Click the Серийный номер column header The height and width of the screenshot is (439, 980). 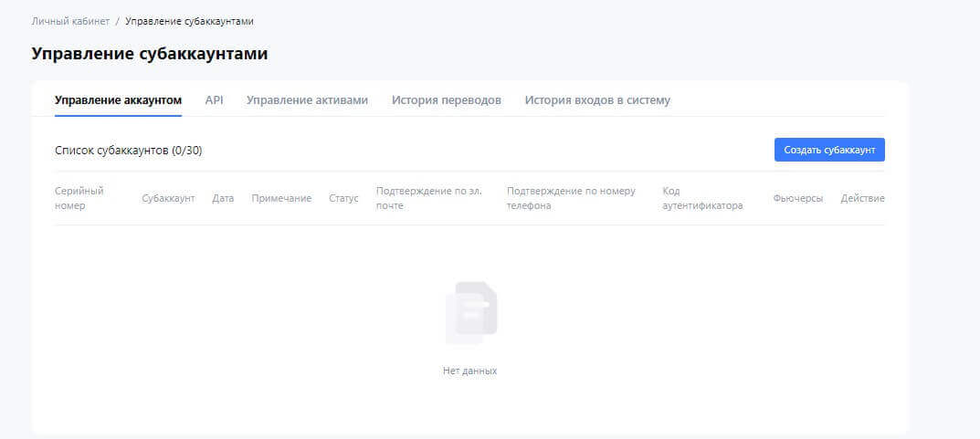[79, 198]
